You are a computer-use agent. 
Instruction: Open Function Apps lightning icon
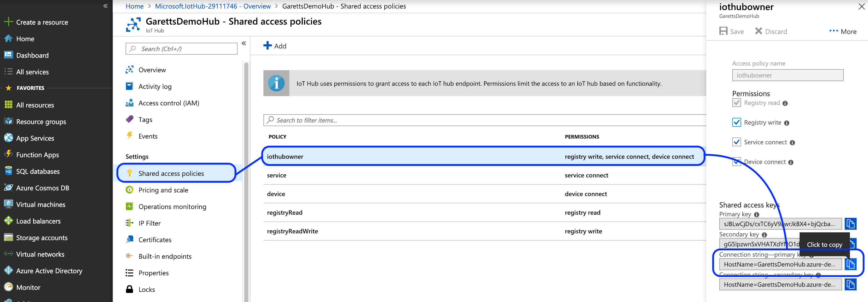(9, 154)
